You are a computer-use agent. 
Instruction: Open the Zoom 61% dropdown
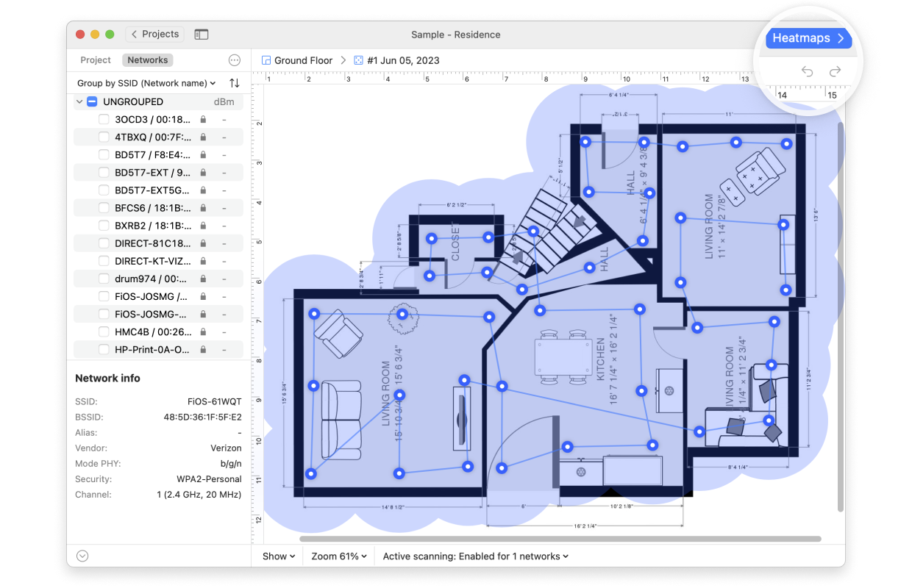[x=339, y=556]
